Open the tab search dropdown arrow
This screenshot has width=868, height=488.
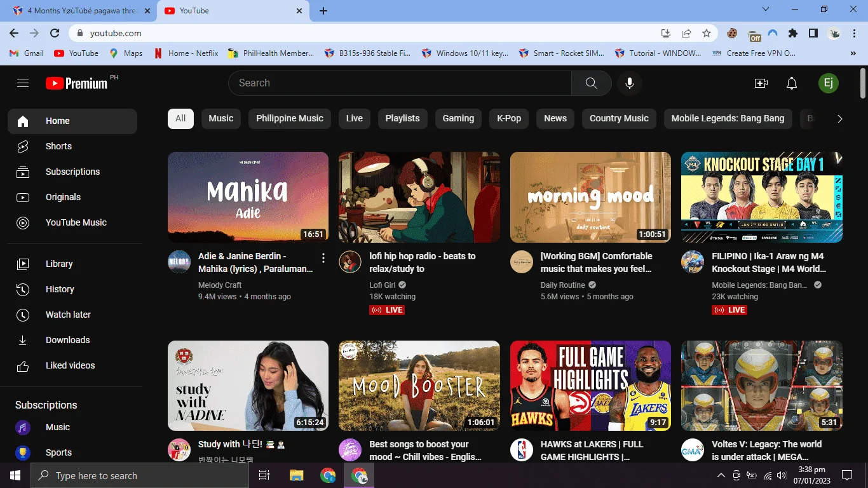coord(766,10)
